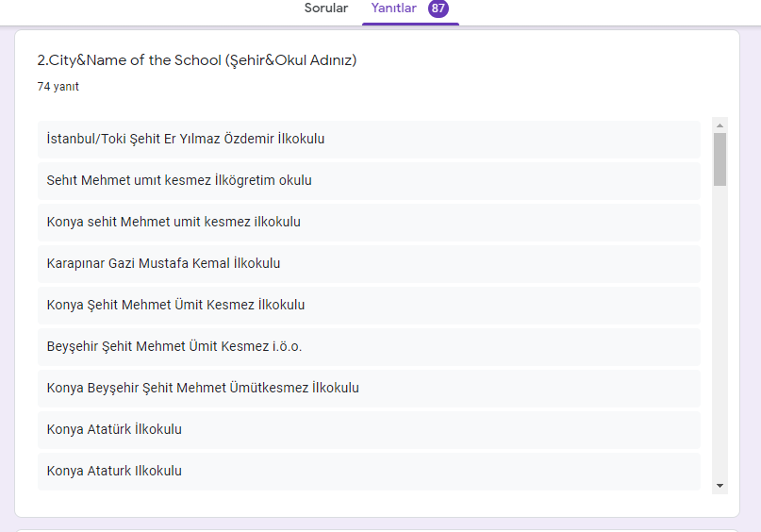Open the Yanıtlar tab
The width and height of the screenshot is (761, 532).
click(394, 8)
